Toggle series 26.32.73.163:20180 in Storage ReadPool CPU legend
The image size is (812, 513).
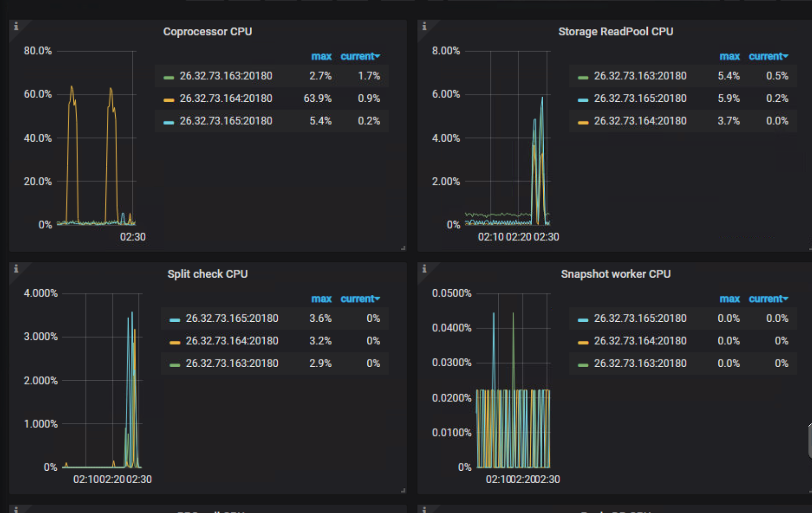click(640, 76)
